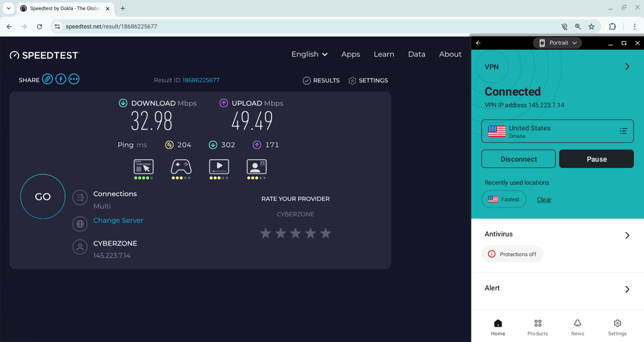This screenshot has width=644, height=342.
Task: Click the Protections off status badge
Action: [512, 254]
